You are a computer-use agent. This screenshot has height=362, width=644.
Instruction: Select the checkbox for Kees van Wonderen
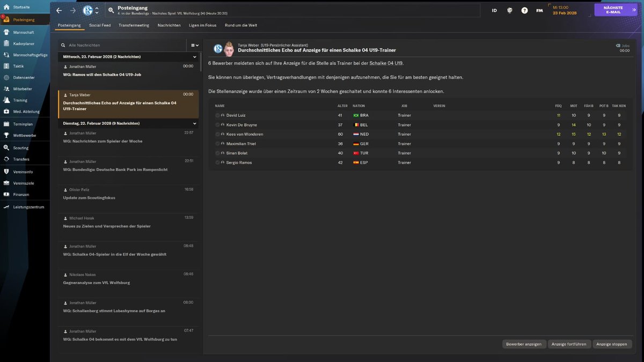217,134
